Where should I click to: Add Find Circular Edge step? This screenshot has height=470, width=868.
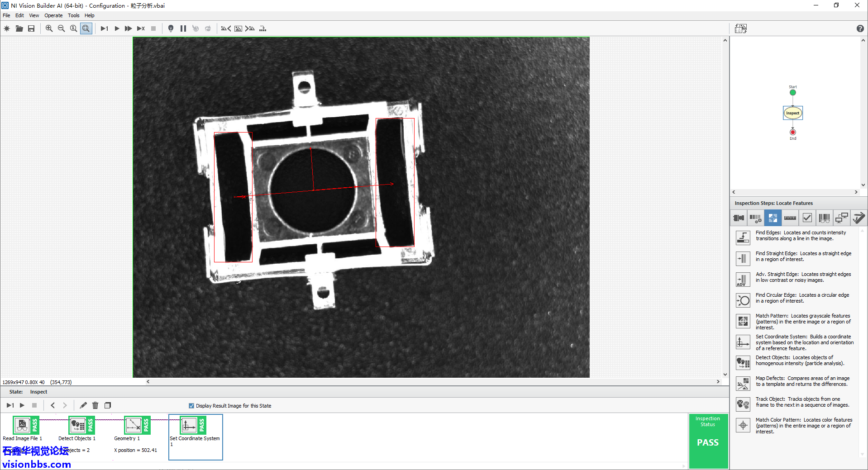tap(743, 300)
